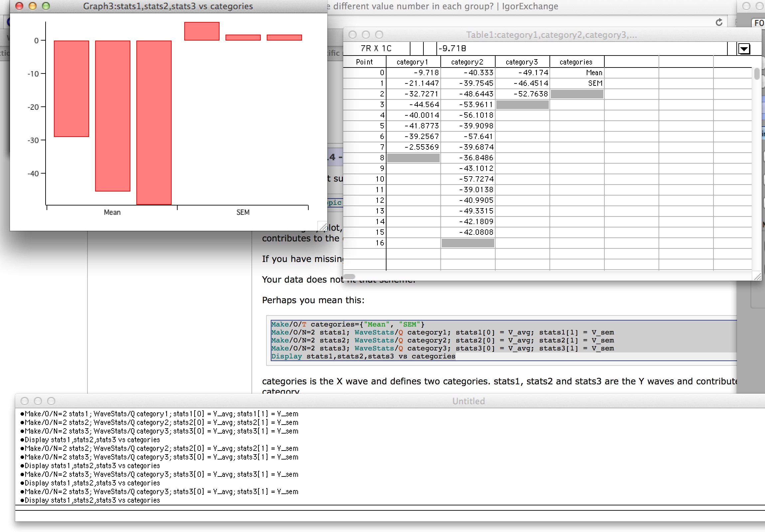Select the categories column header
Image resolution: width=765 pixels, height=532 pixels.
pos(576,62)
